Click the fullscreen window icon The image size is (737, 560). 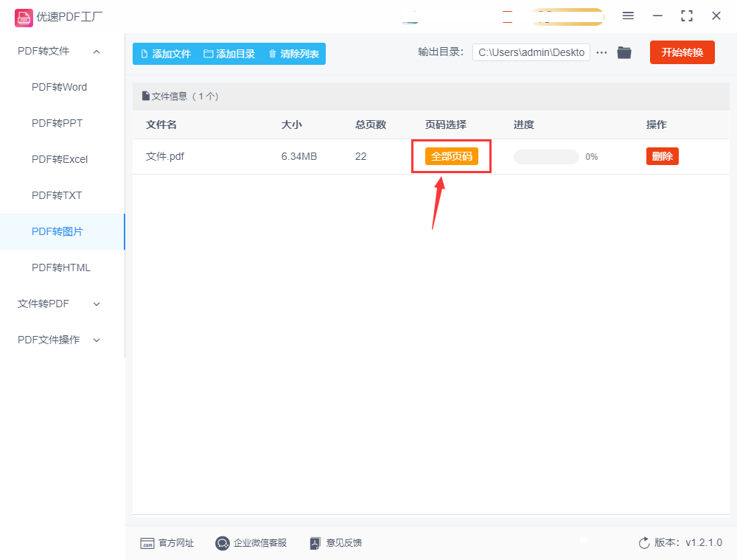(x=687, y=16)
